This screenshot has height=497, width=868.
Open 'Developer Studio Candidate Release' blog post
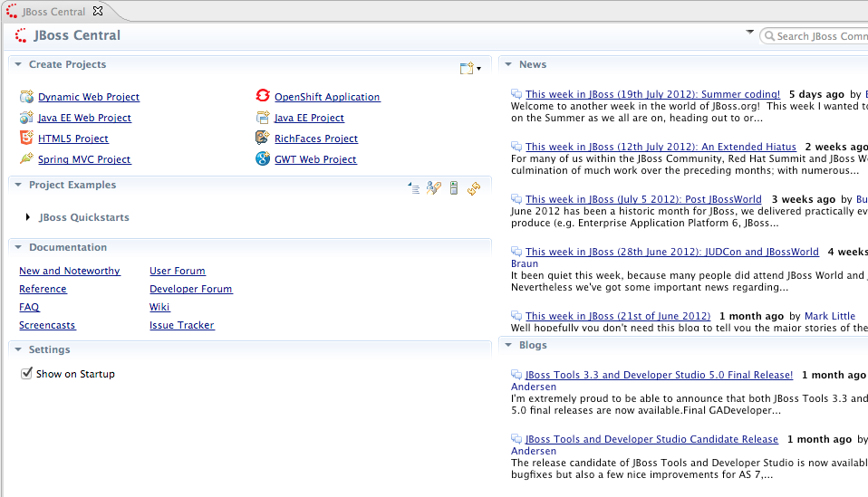tap(652, 439)
